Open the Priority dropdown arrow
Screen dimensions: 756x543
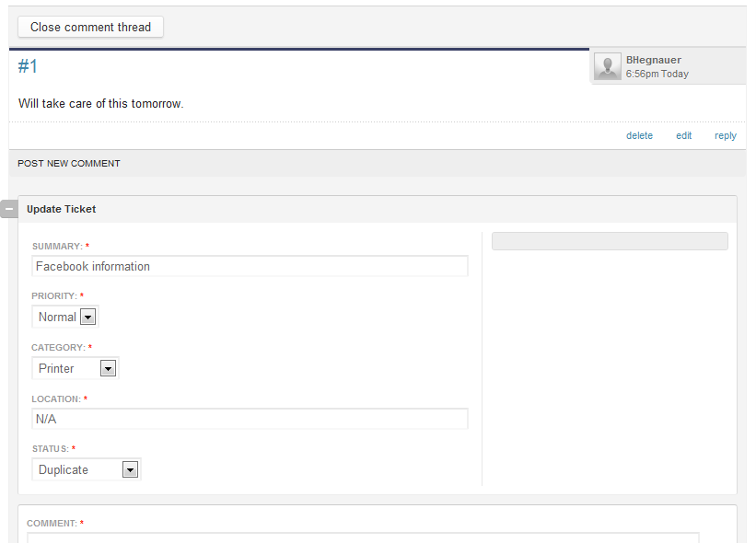click(x=87, y=317)
